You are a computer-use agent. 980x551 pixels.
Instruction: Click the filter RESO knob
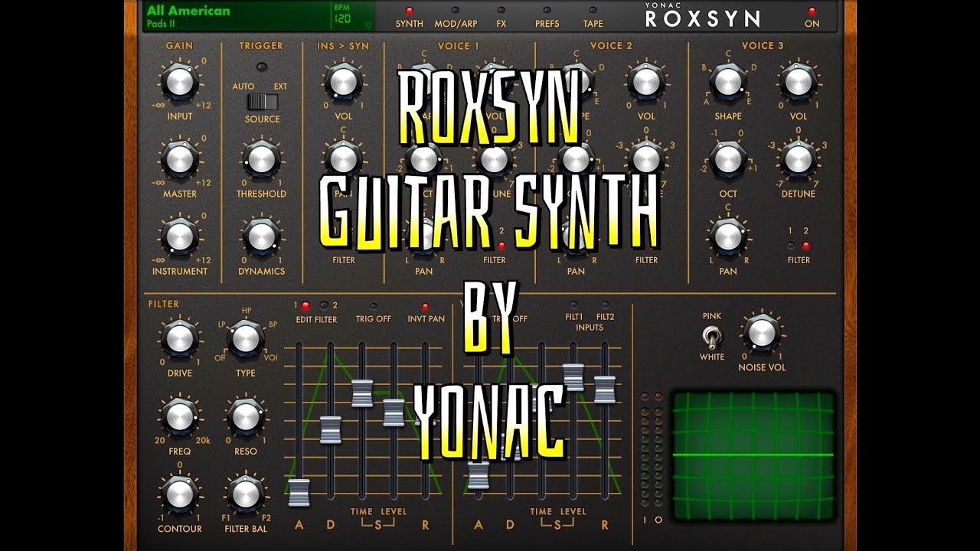[x=246, y=416]
